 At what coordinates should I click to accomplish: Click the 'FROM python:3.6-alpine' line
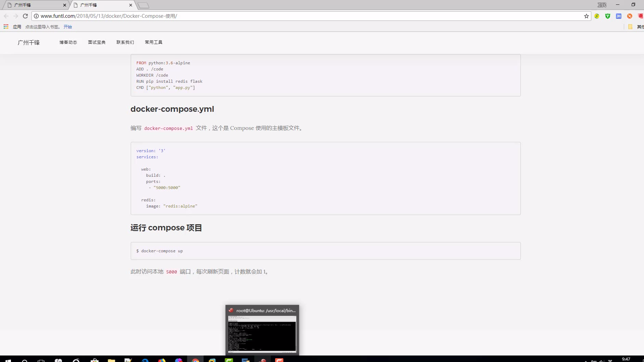click(x=163, y=63)
